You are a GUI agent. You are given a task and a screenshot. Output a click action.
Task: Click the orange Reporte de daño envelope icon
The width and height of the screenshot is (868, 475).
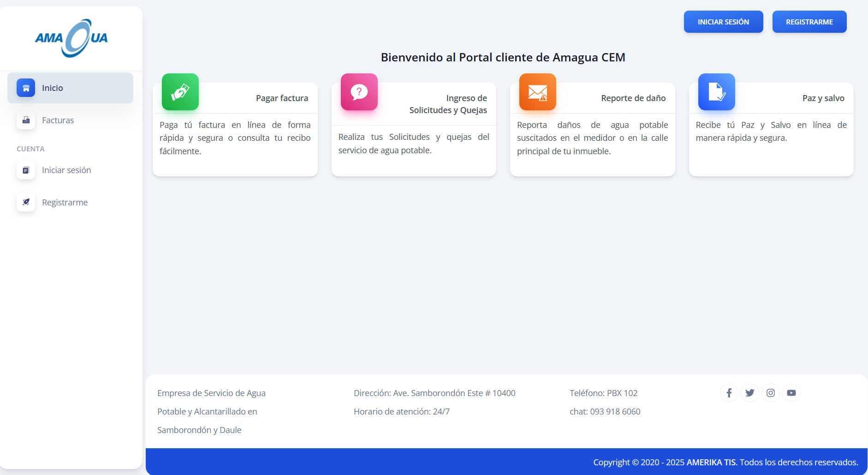(x=537, y=92)
